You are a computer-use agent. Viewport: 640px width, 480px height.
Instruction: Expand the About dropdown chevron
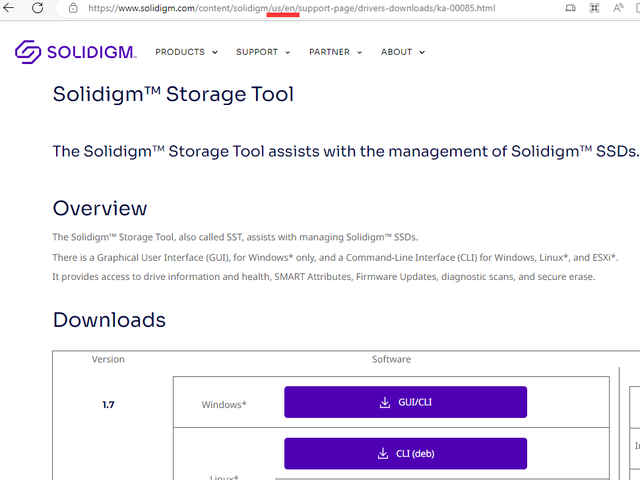(422, 53)
